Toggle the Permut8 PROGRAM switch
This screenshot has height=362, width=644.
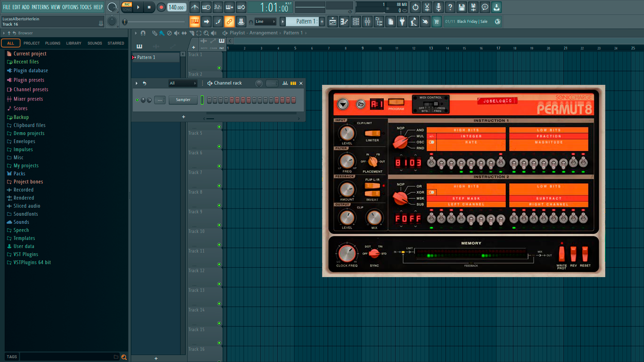tap(396, 102)
